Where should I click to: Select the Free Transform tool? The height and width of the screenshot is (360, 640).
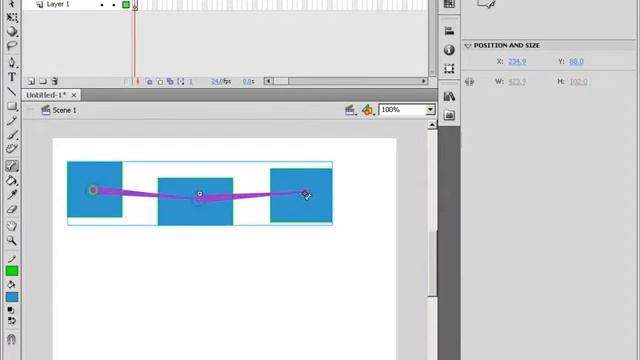(x=12, y=18)
